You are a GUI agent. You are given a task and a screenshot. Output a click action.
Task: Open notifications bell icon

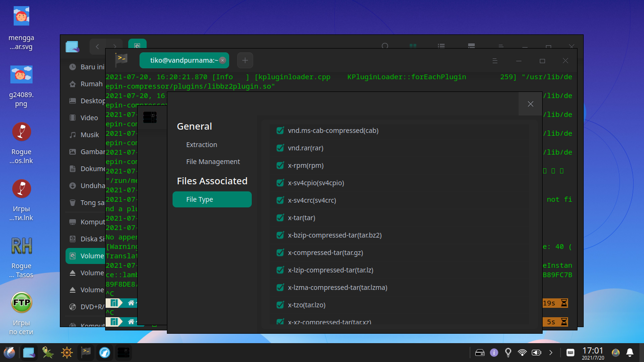click(x=630, y=353)
